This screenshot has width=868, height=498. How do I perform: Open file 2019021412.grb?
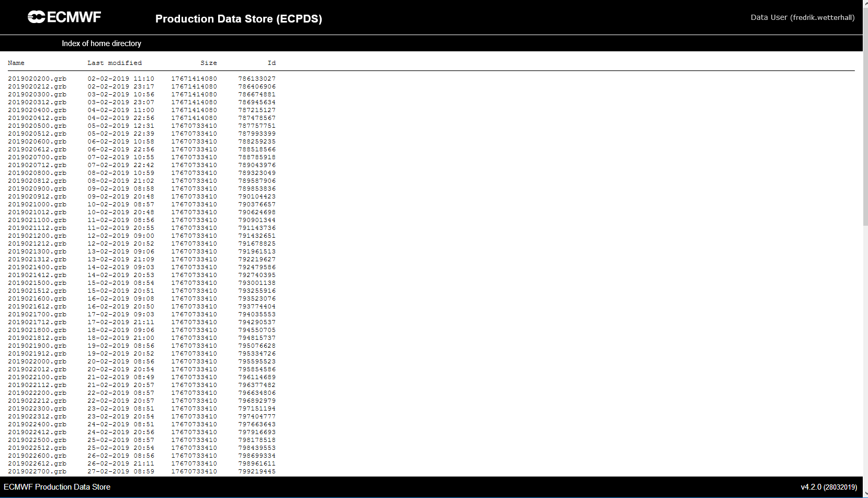click(37, 275)
